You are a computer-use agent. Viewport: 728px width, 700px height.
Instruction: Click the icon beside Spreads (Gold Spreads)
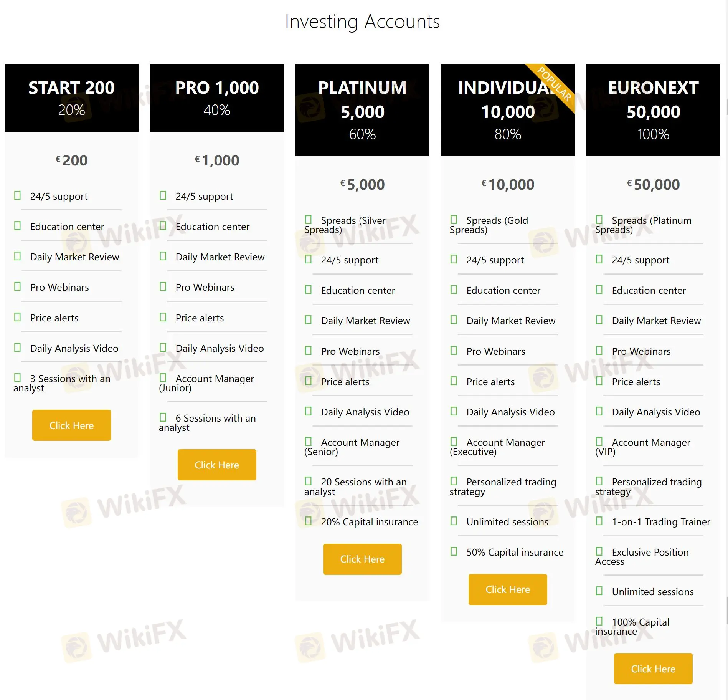coord(454,220)
